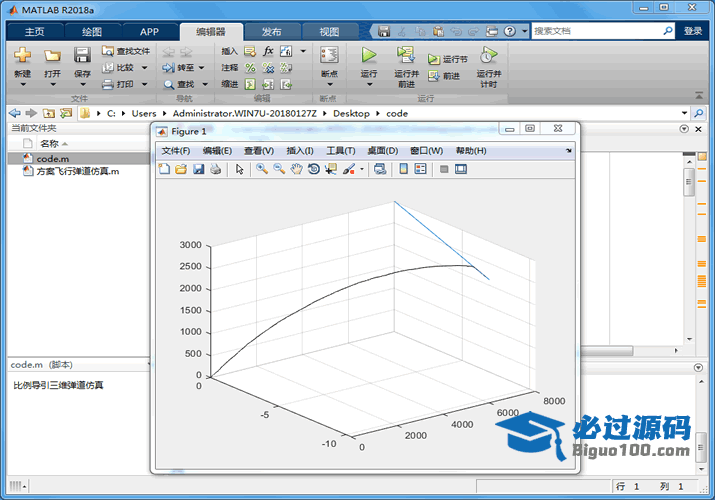Image resolution: width=715 pixels, height=500 pixels.
Task: Click Run Section (运行节)
Action: (448, 59)
